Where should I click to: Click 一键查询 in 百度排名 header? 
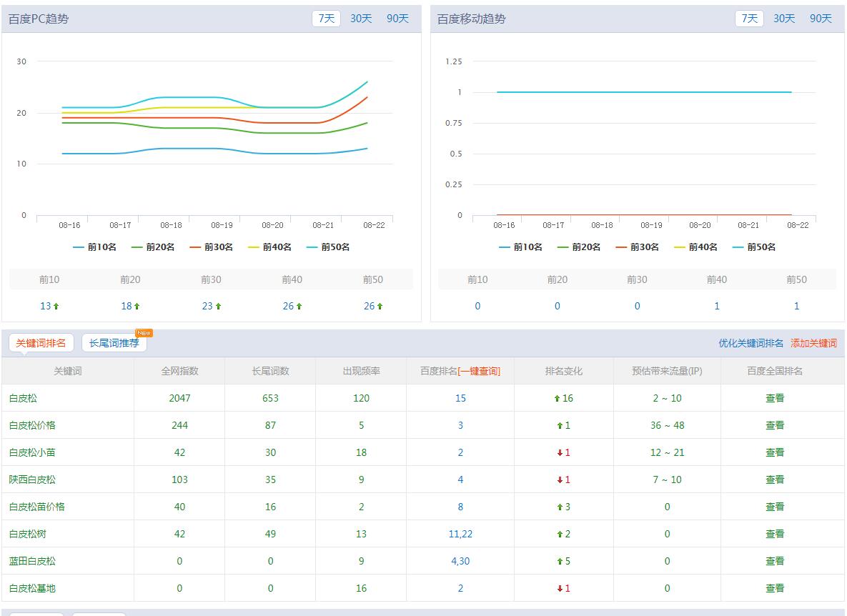(479, 371)
